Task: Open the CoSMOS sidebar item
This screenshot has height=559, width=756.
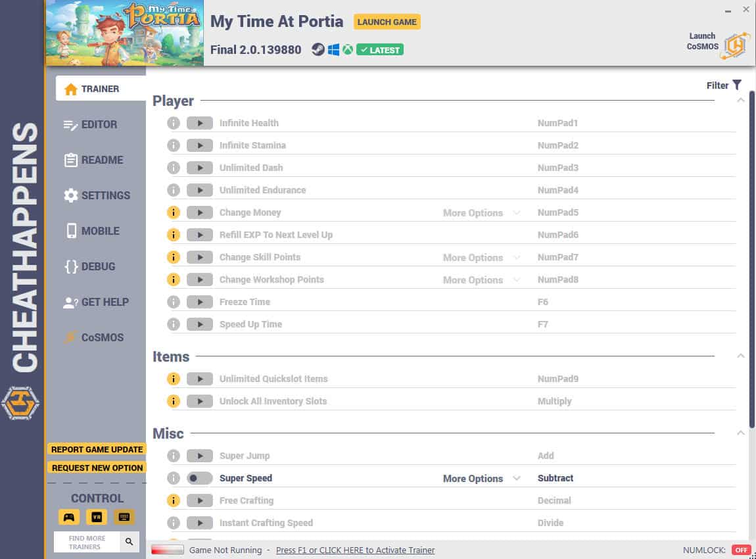Action: (94, 337)
